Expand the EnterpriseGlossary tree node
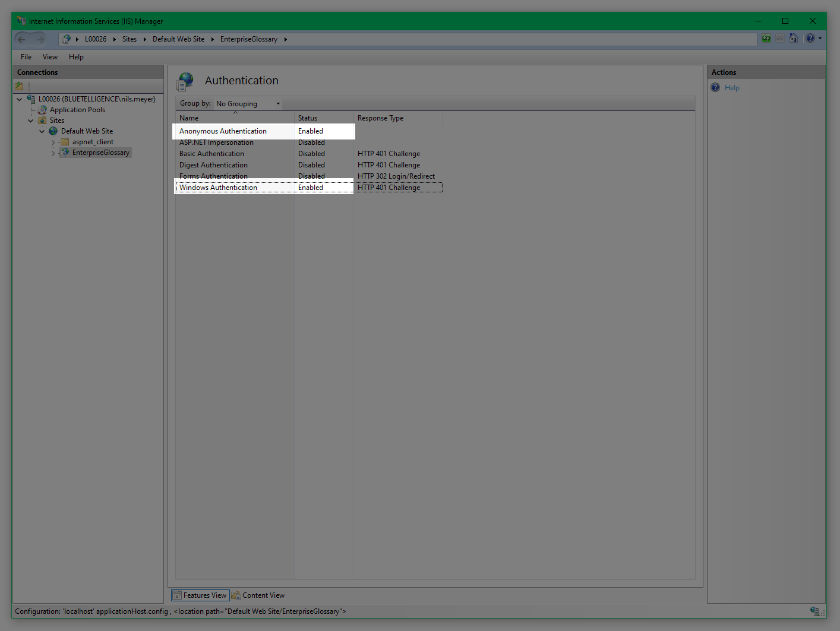The image size is (840, 631). pos(53,153)
